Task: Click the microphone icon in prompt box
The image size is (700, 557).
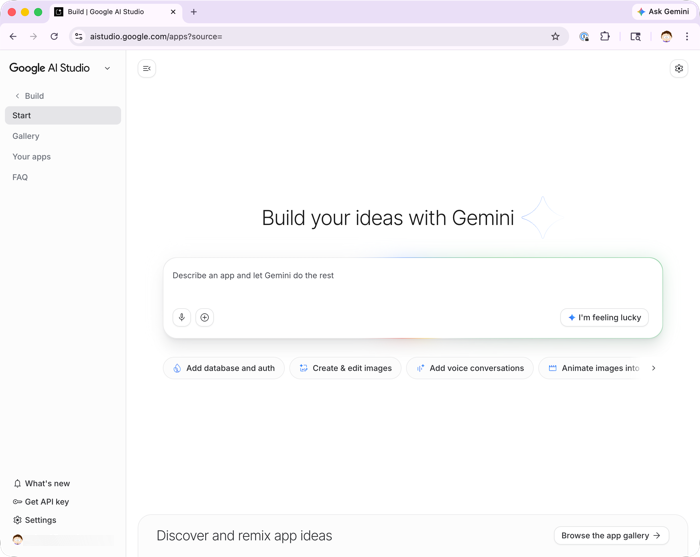Action: click(181, 317)
